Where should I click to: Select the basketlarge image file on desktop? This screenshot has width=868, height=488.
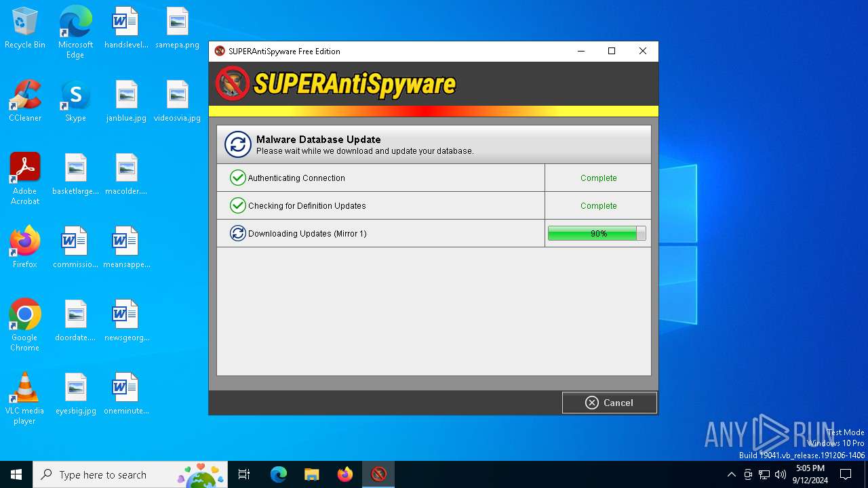[75, 175]
